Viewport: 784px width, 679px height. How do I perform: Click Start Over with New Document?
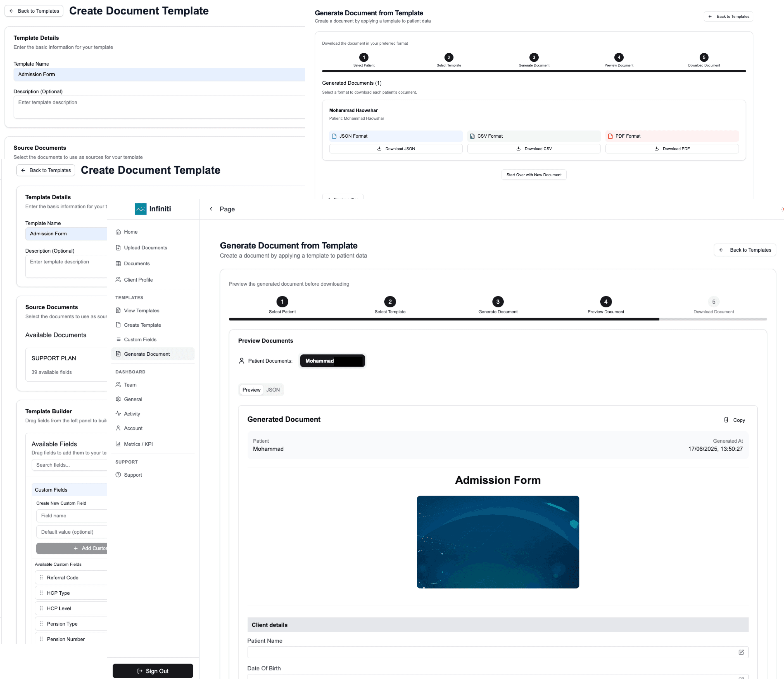click(534, 175)
